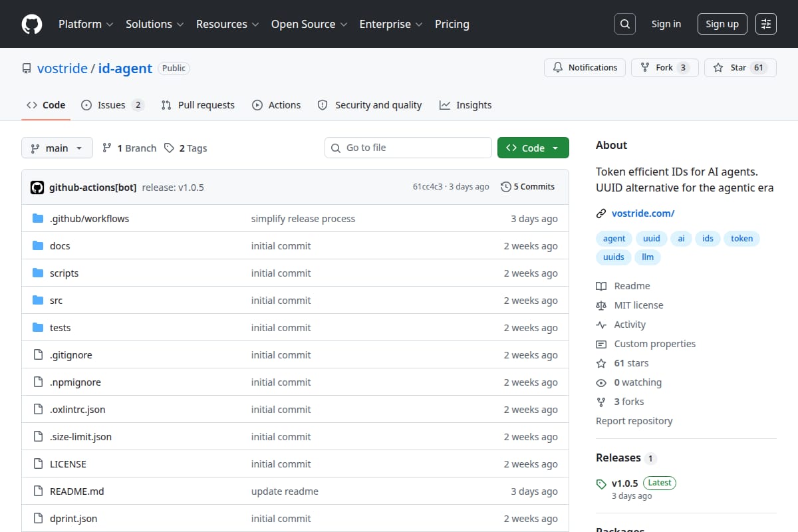Open commit hash 61cc4c3
This screenshot has width=798, height=532.
click(x=428, y=187)
